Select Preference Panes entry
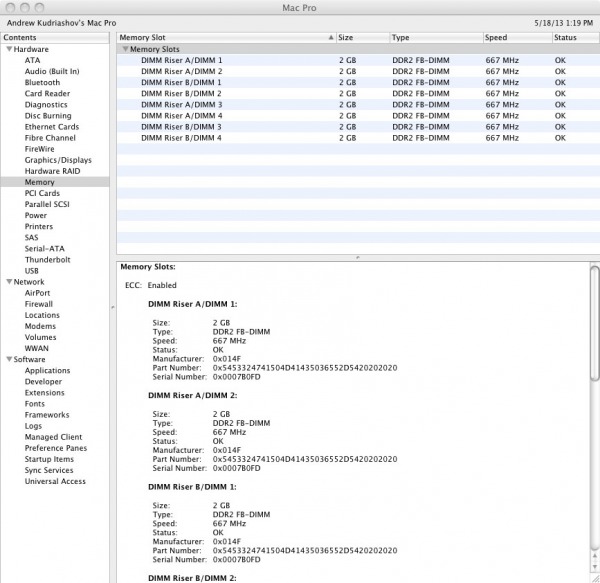Image resolution: width=600 pixels, height=583 pixels. coord(56,448)
